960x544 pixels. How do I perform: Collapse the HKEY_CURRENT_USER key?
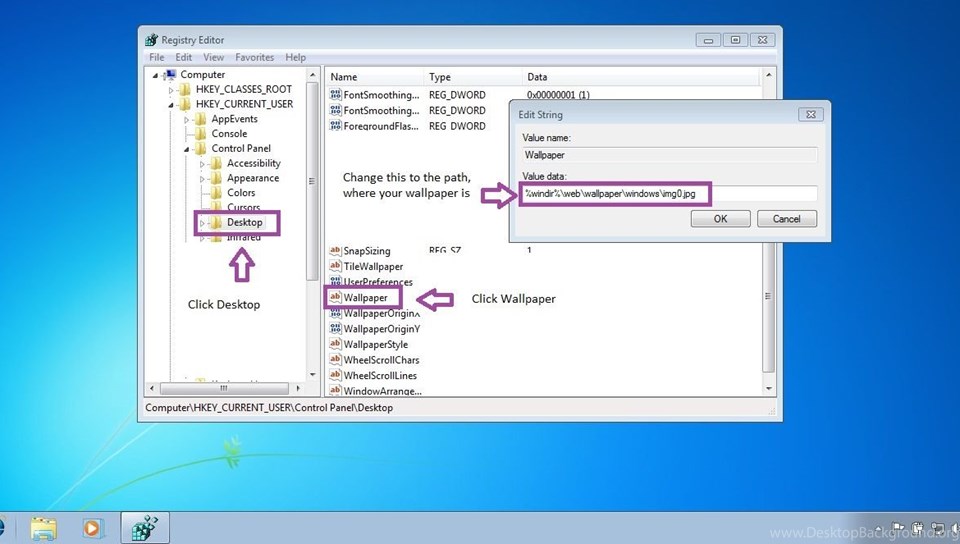tap(171, 105)
